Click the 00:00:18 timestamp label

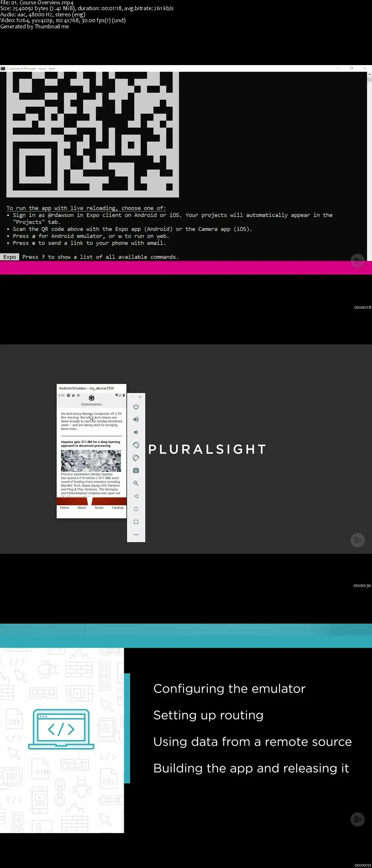363,307
